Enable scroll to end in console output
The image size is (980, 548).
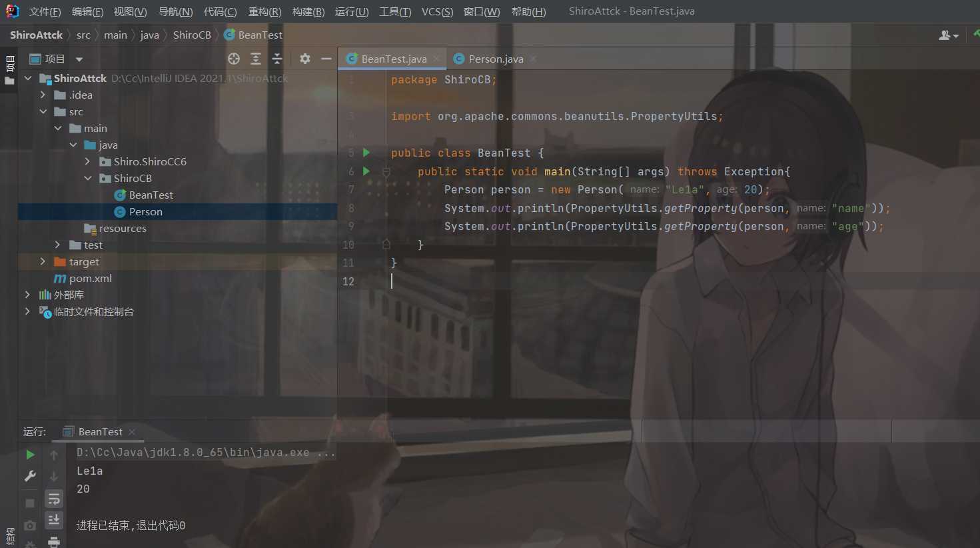pos(53,520)
